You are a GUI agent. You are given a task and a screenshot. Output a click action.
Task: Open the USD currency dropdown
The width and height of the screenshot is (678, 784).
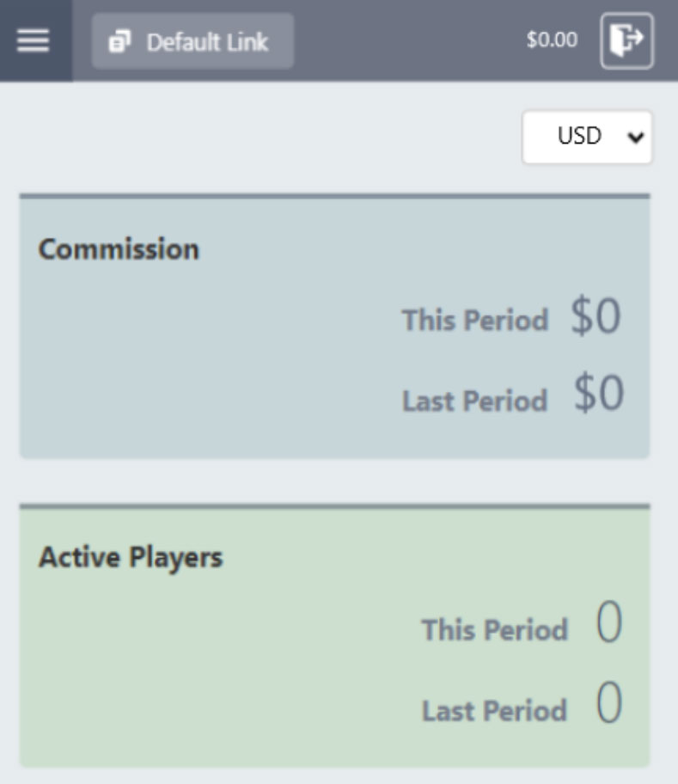point(586,137)
